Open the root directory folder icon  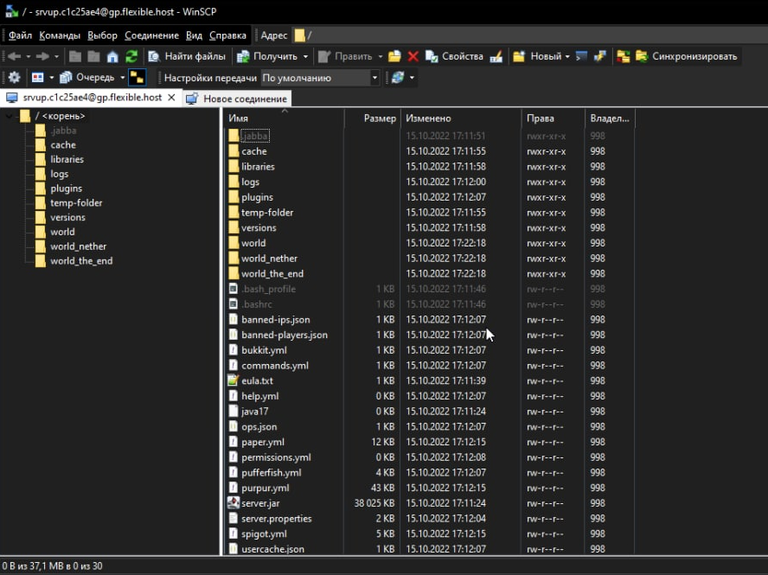(94, 56)
